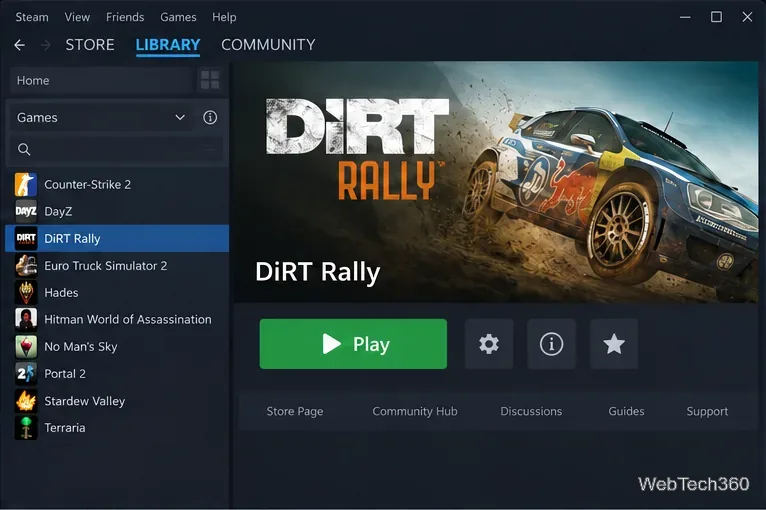Open the Games menu
This screenshot has height=510, width=766.
(178, 17)
